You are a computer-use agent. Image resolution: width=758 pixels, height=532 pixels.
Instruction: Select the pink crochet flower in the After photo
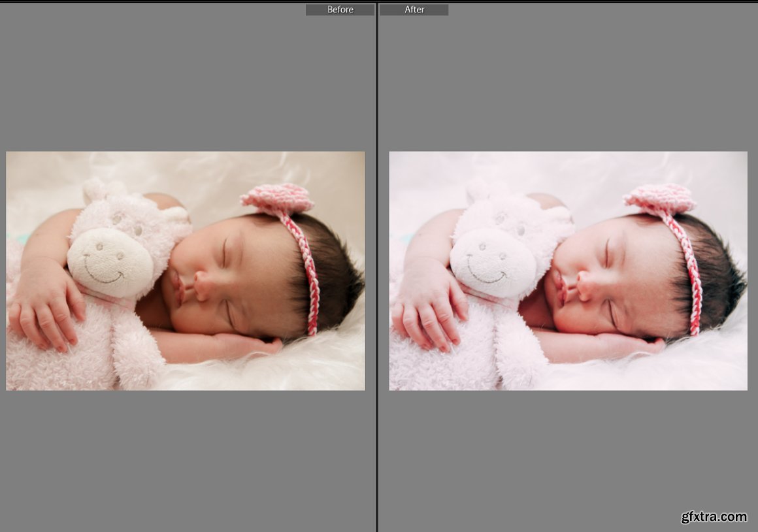click(x=660, y=197)
